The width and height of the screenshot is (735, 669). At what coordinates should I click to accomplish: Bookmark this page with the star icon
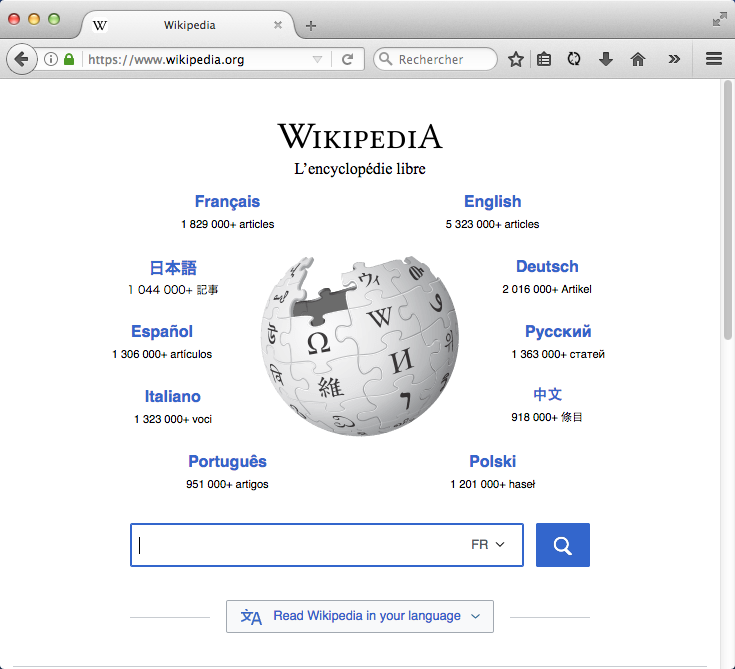pyautogui.click(x=516, y=59)
